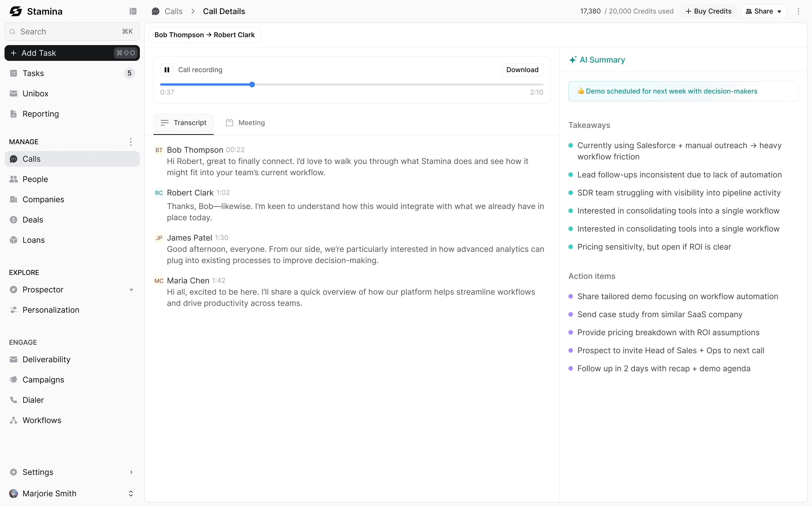Click the Stamina logo icon
Image resolution: width=812 pixels, height=507 pixels.
[x=16, y=11]
